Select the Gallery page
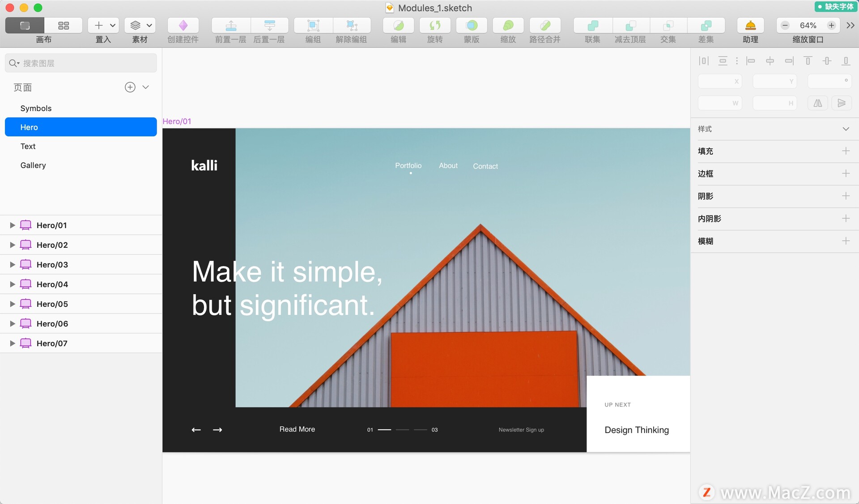 [81, 165]
